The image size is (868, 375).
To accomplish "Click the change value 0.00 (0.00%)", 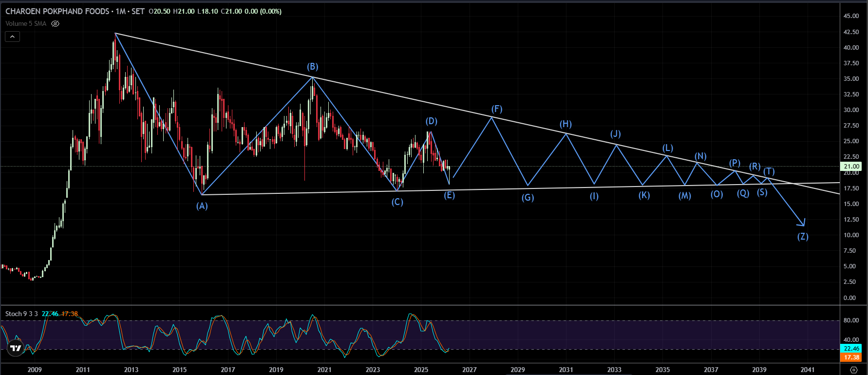I will (x=263, y=11).
